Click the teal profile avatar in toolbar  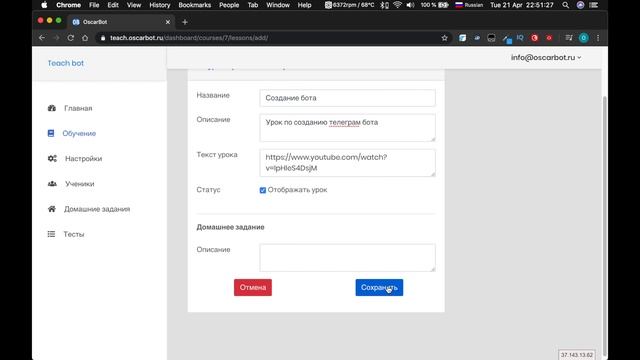click(x=584, y=38)
